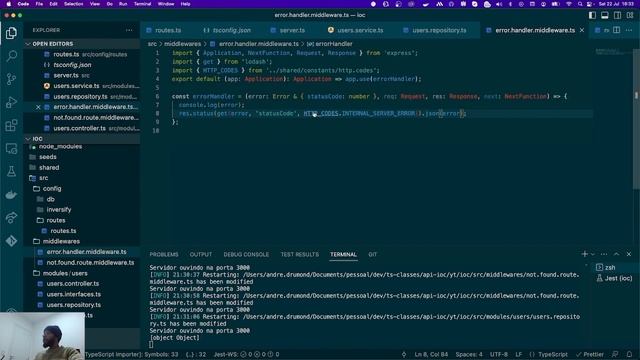The width and height of the screenshot is (640, 360).
Task: Close error.handler.middleware.ts in open editors
Action: tap(38, 107)
